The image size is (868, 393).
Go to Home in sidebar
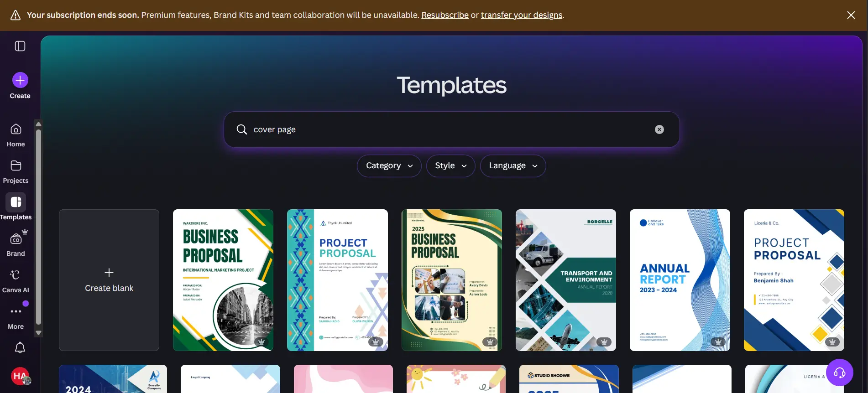tap(16, 135)
